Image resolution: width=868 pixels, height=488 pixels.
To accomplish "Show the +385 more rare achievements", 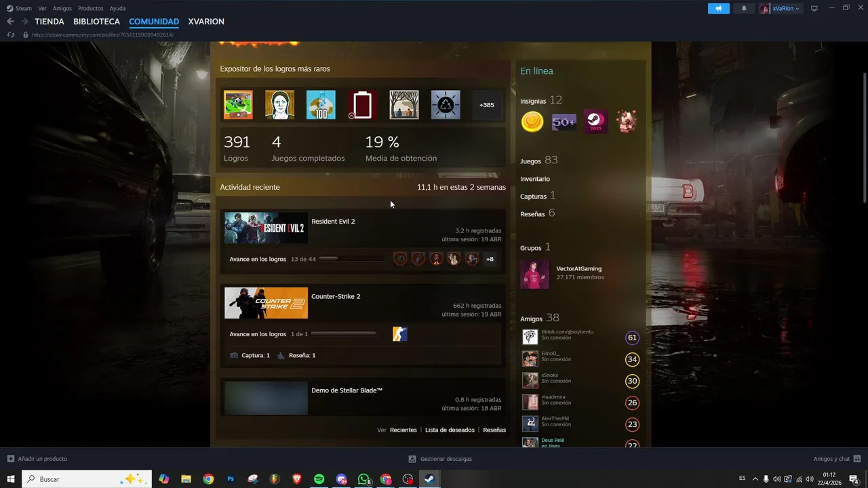I will click(x=487, y=105).
